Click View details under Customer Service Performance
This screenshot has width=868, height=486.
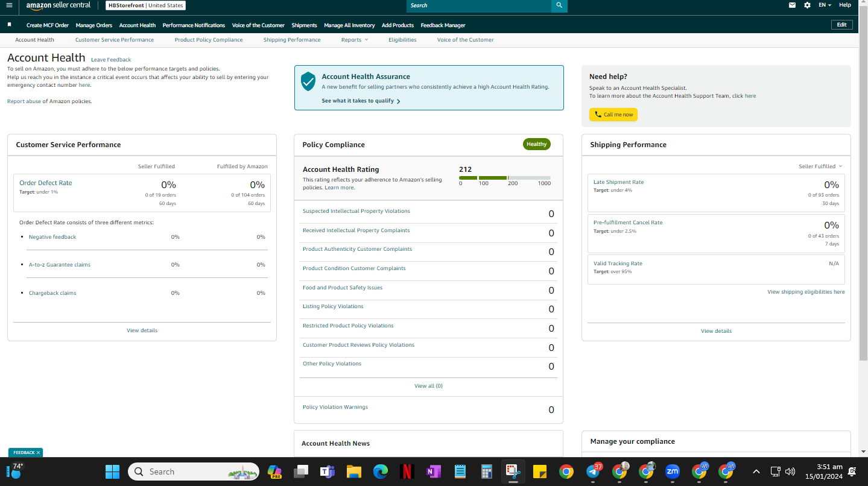tap(142, 330)
